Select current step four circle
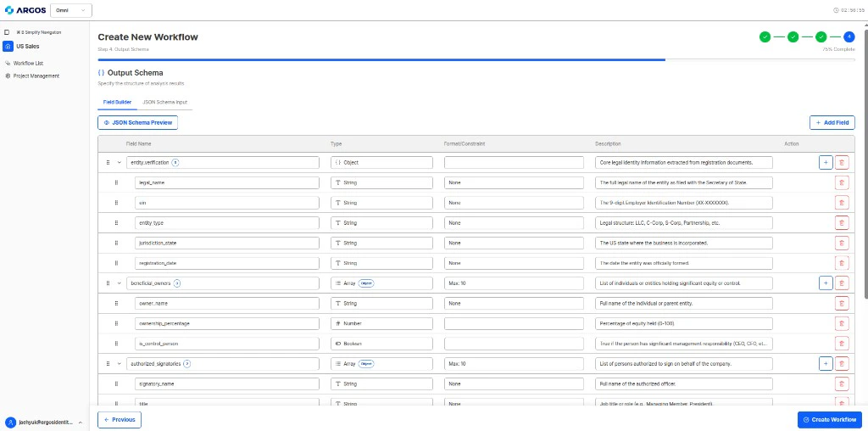The height and width of the screenshot is (431, 868). pos(849,37)
